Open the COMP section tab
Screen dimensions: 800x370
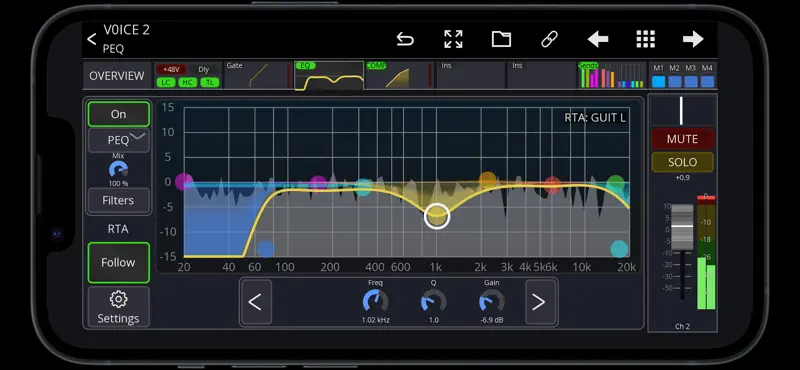(399, 76)
